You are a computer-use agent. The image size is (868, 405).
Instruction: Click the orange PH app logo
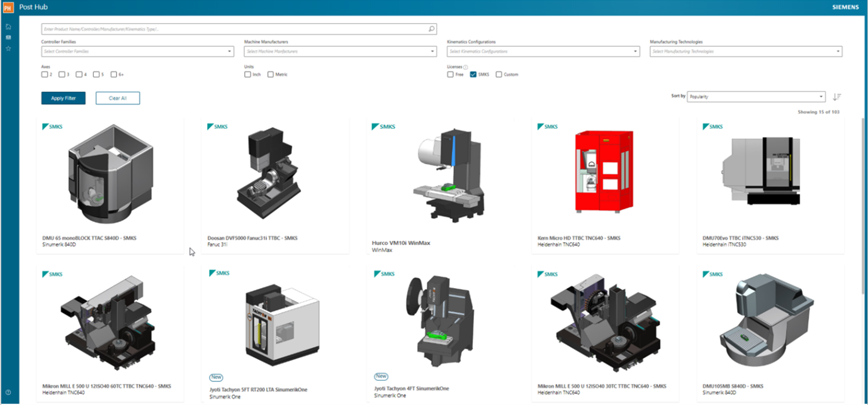(x=8, y=8)
